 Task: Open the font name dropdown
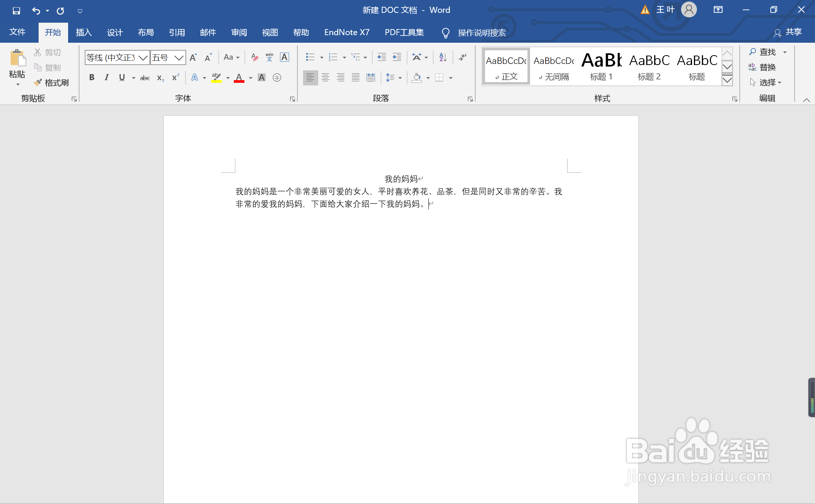tap(143, 57)
